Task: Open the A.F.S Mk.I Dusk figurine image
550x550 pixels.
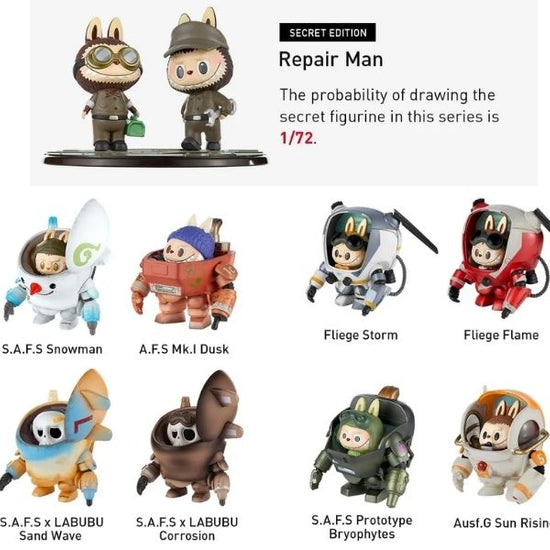Action: (x=185, y=273)
